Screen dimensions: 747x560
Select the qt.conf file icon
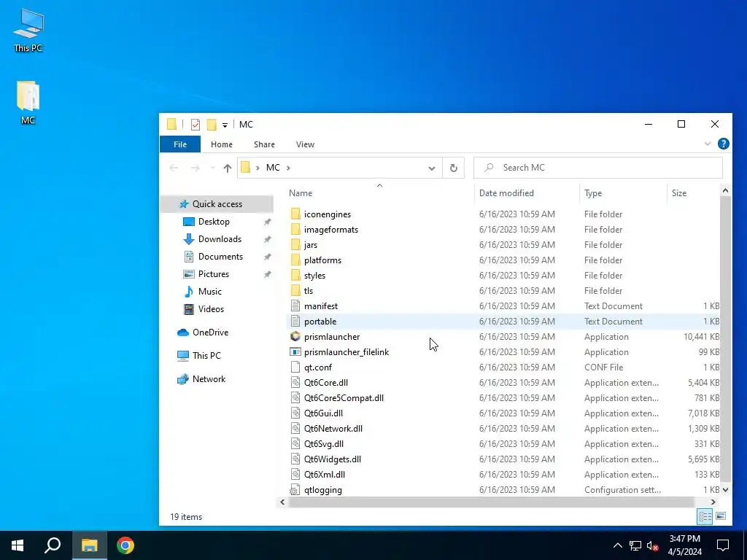click(x=295, y=367)
